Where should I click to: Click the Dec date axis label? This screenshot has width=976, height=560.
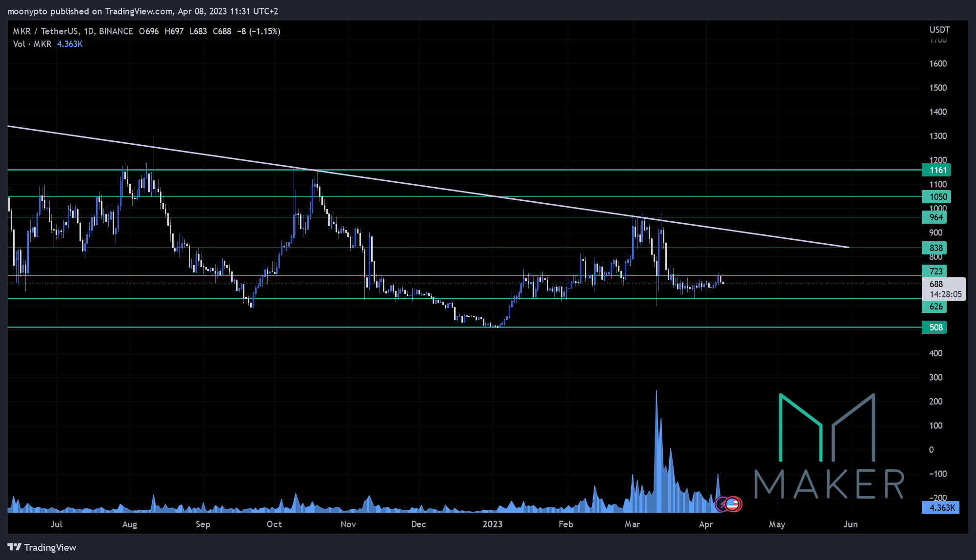418,524
